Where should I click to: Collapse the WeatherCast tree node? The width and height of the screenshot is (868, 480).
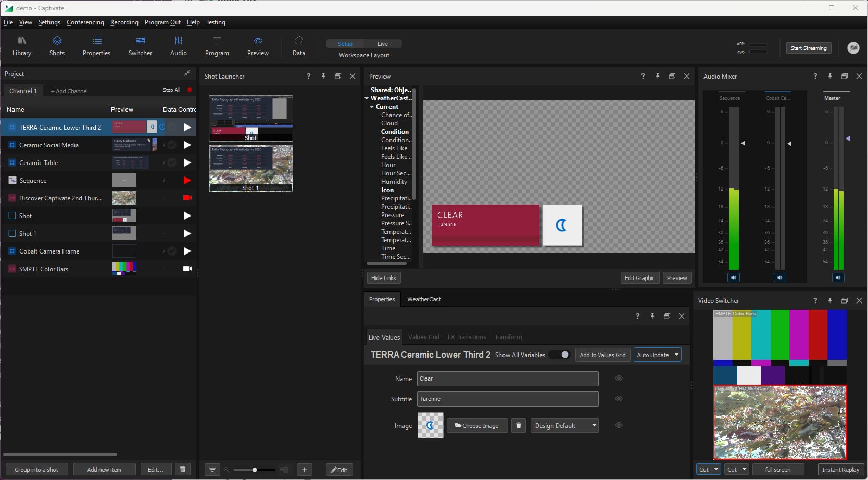367,98
